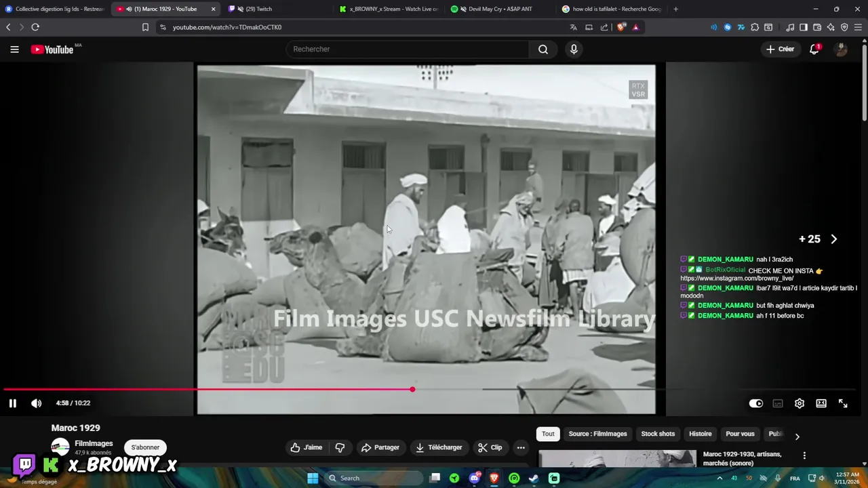The width and height of the screenshot is (868, 488).
Task: Expand the +25 overlay next arrow
Action: pyautogui.click(x=834, y=239)
